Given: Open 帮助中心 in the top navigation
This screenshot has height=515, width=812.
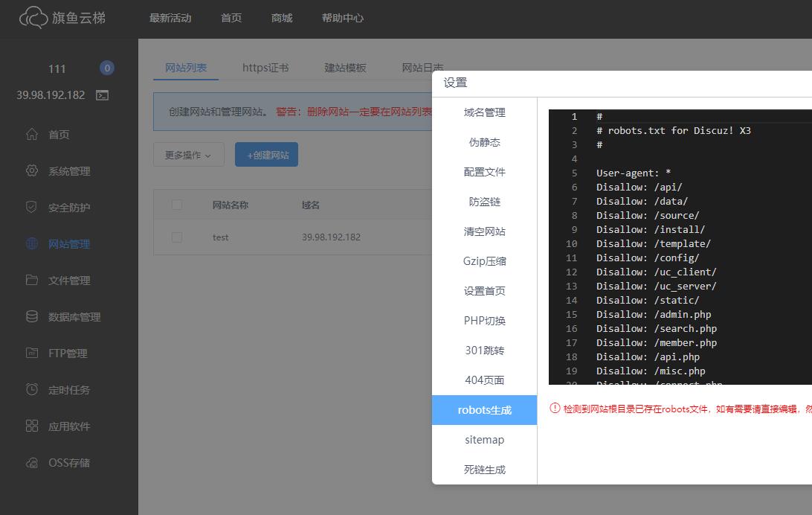Looking at the screenshot, I should click(x=343, y=18).
